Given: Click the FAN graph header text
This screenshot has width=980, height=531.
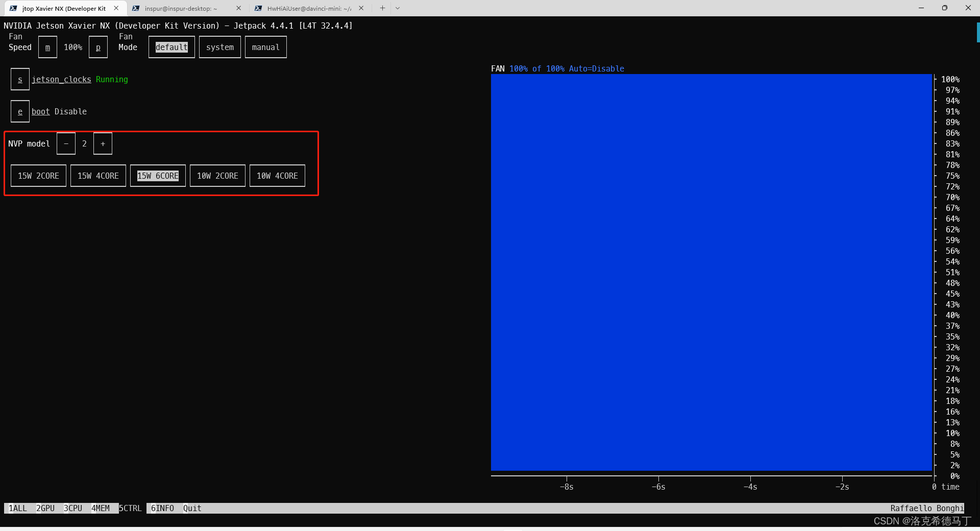Looking at the screenshot, I should 557,69.
